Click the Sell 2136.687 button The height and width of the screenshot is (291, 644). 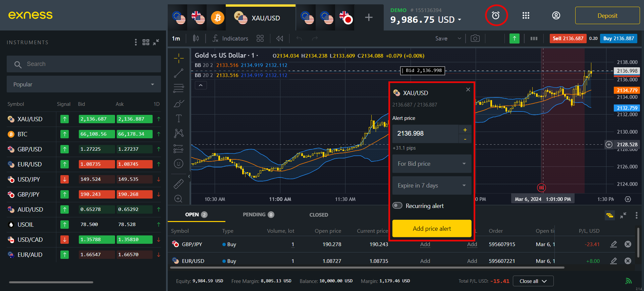[568, 39]
